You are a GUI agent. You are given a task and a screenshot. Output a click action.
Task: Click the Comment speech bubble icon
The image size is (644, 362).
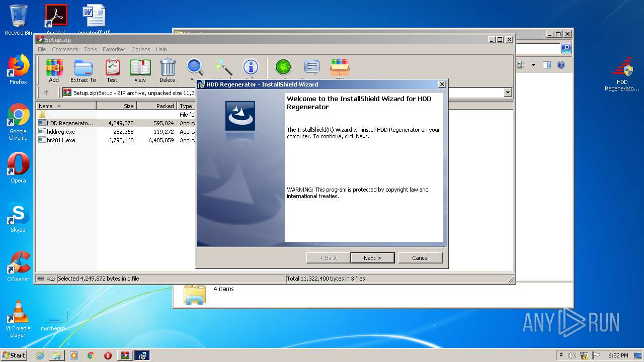pos(312,68)
